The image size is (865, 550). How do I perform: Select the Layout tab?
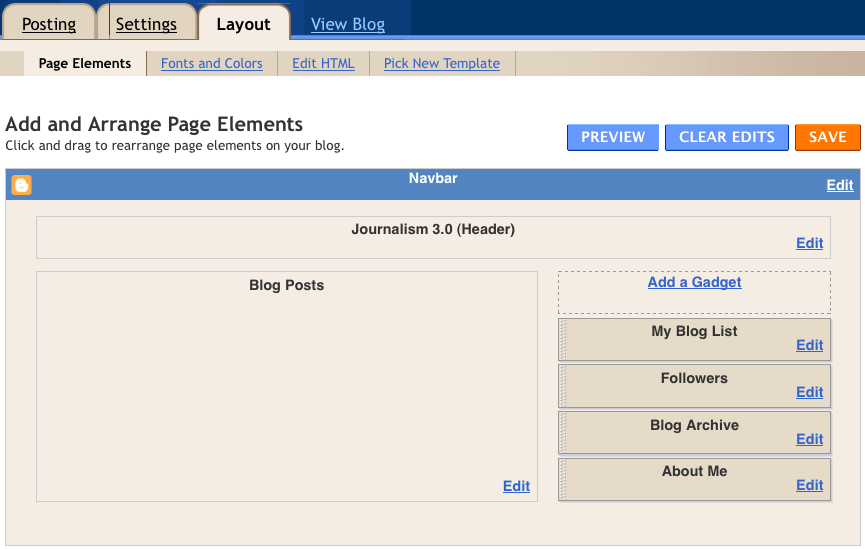click(243, 24)
